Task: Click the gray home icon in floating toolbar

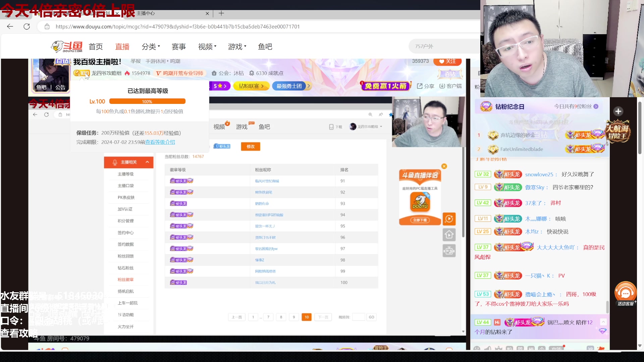Action: pyautogui.click(x=449, y=235)
